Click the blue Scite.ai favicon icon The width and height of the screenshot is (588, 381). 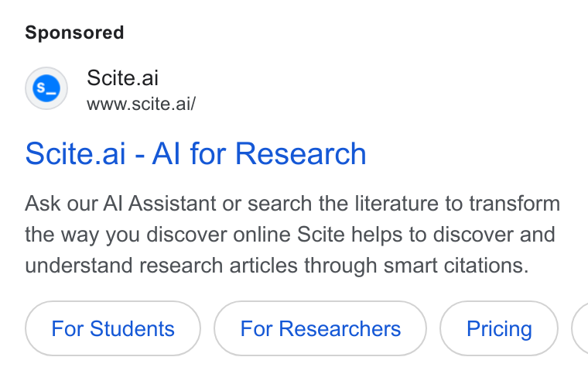(46, 88)
